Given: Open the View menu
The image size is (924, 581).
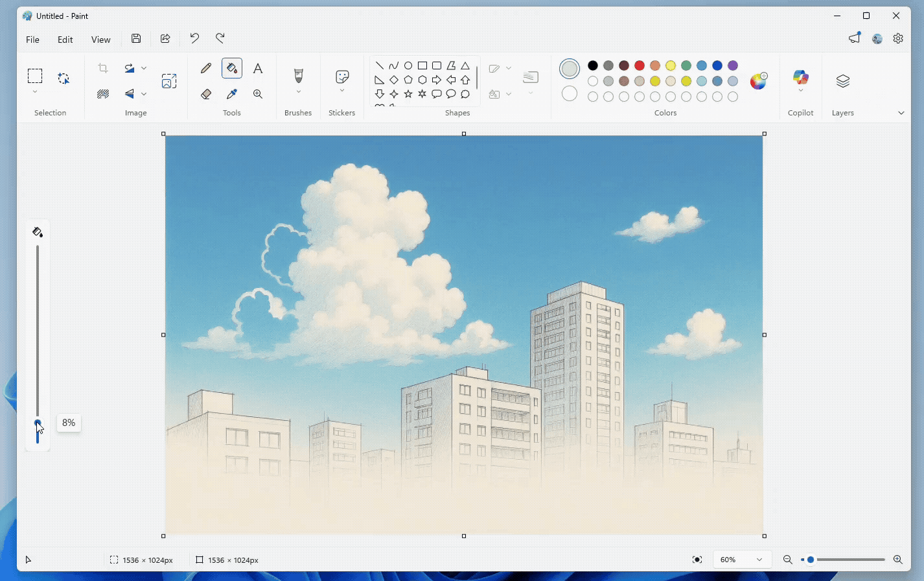Looking at the screenshot, I should pos(100,39).
